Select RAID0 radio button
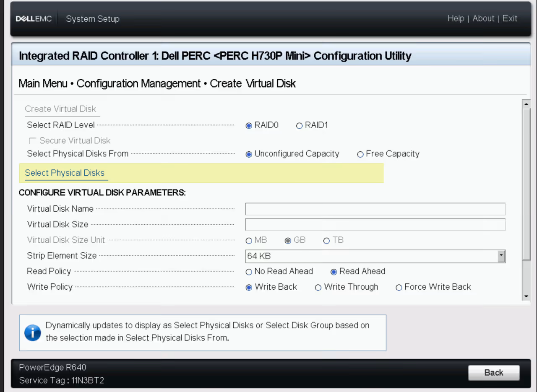The height and width of the screenshot is (392, 537). 249,126
